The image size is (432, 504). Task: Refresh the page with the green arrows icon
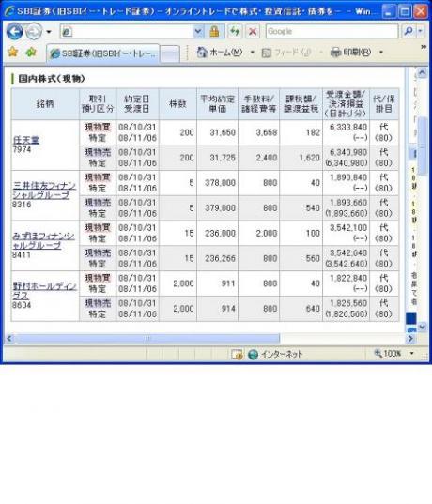pos(235,32)
